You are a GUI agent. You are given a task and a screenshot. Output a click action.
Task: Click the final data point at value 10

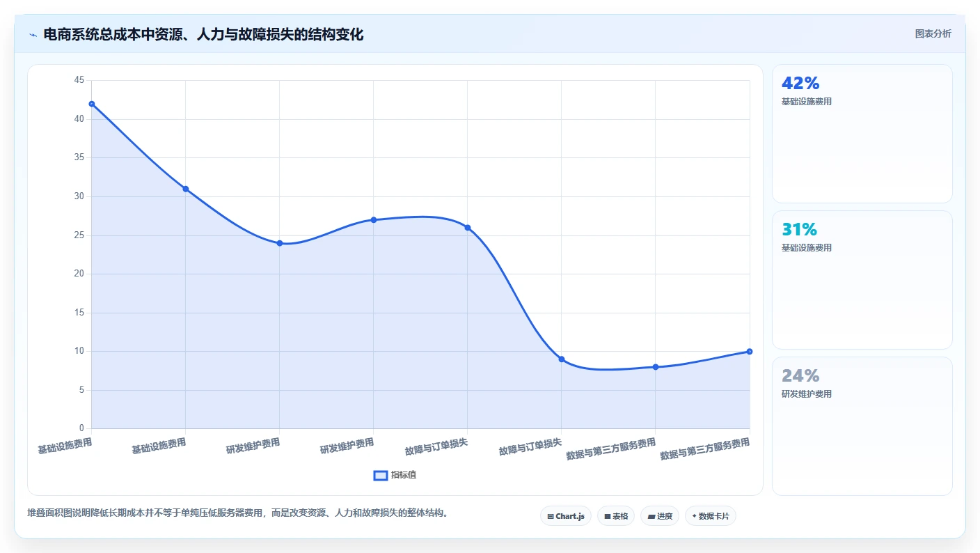pos(750,352)
